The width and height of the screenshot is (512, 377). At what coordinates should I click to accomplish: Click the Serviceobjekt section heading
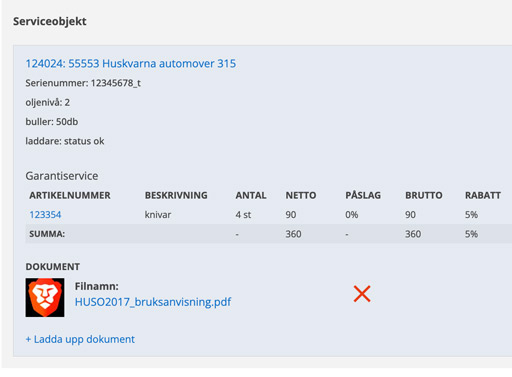[50, 21]
